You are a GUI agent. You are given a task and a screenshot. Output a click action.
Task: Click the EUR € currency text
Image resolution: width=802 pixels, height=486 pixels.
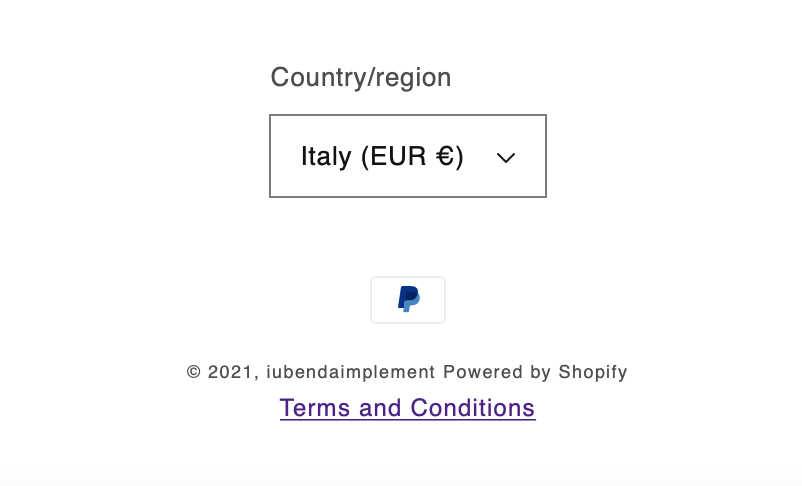click(411, 157)
